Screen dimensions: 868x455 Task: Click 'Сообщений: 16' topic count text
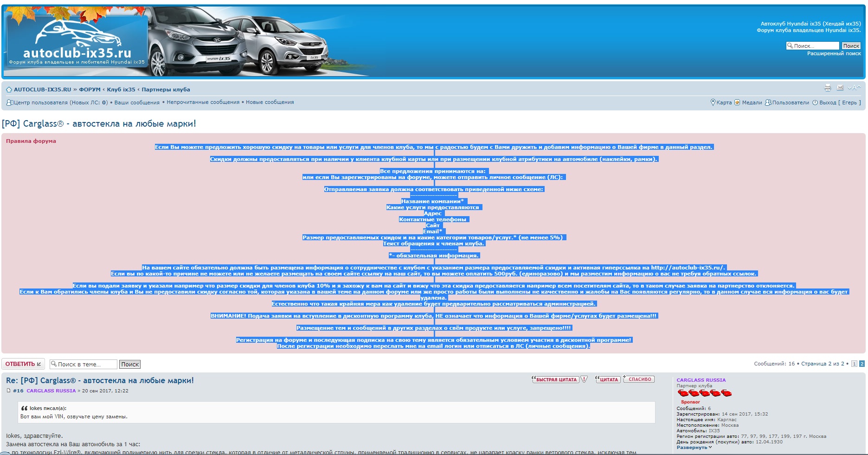(x=774, y=364)
